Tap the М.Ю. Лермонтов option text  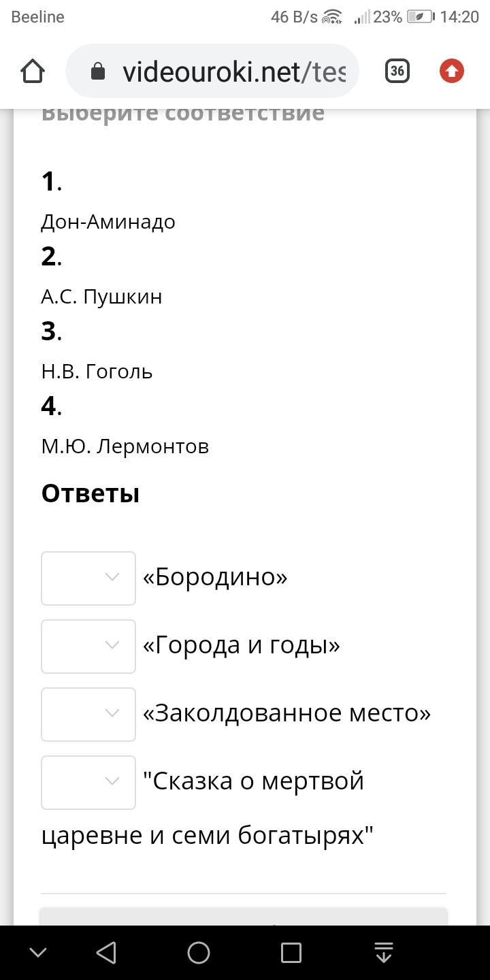[x=125, y=446]
